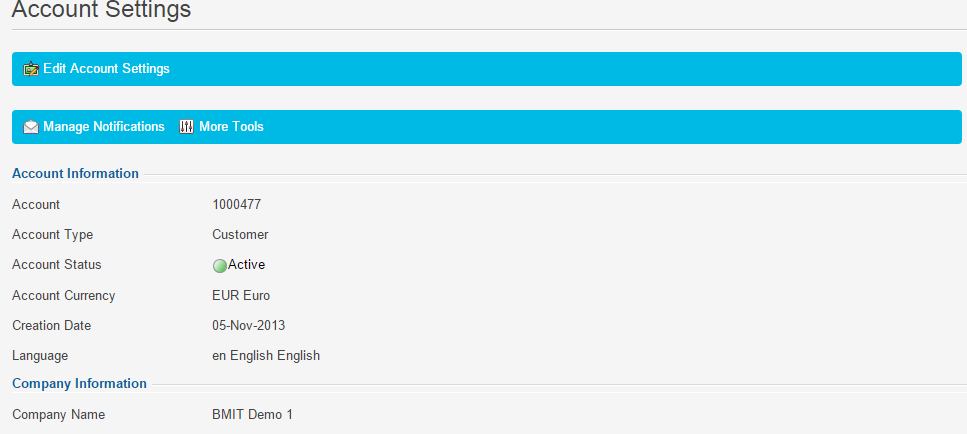The width and height of the screenshot is (967, 434).
Task: Open Edit Account Settings link
Action: click(106, 68)
